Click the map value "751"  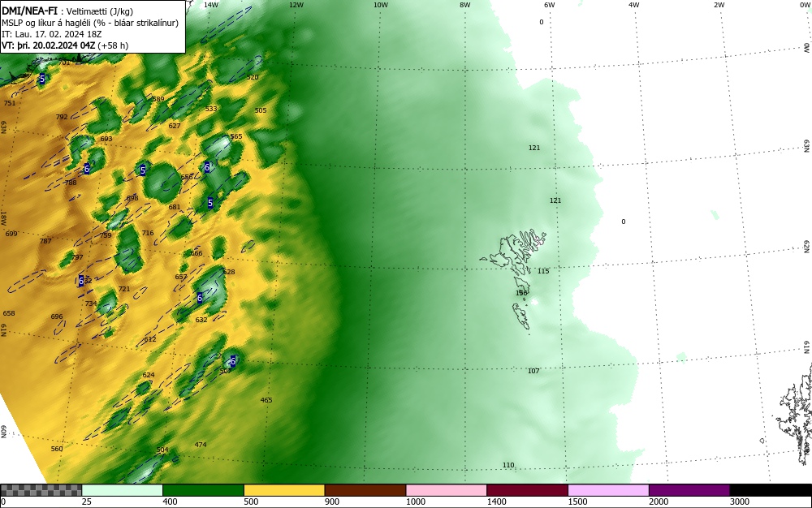click(10, 103)
